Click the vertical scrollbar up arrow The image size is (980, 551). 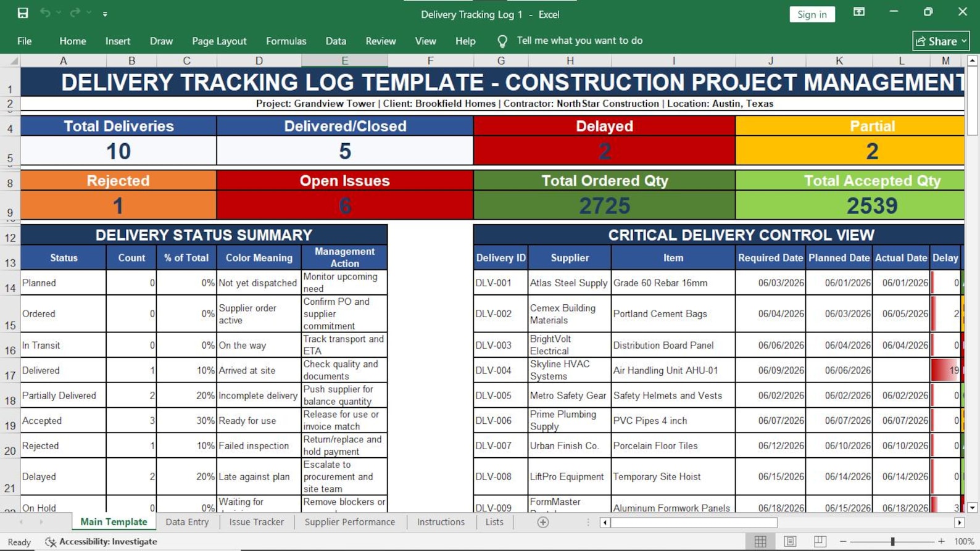(x=973, y=60)
